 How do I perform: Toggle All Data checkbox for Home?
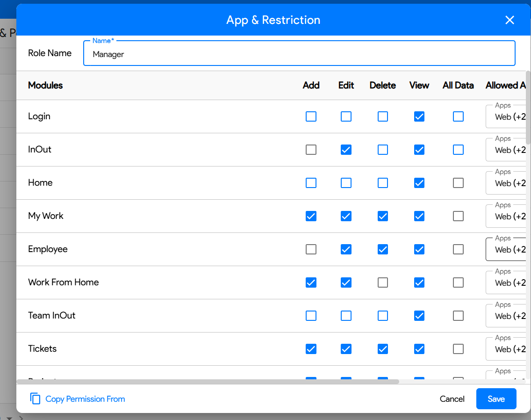click(x=458, y=183)
